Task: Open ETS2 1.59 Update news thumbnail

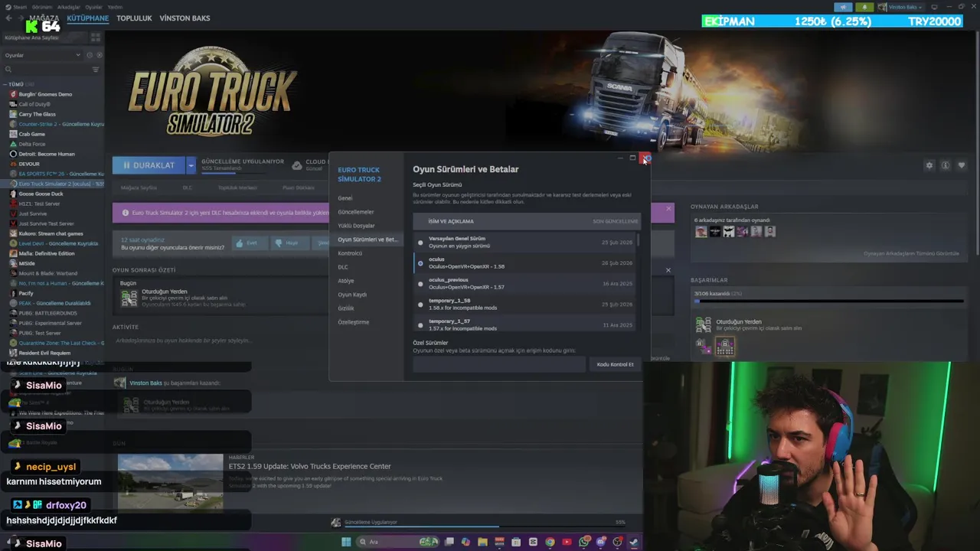Action: pos(170,482)
